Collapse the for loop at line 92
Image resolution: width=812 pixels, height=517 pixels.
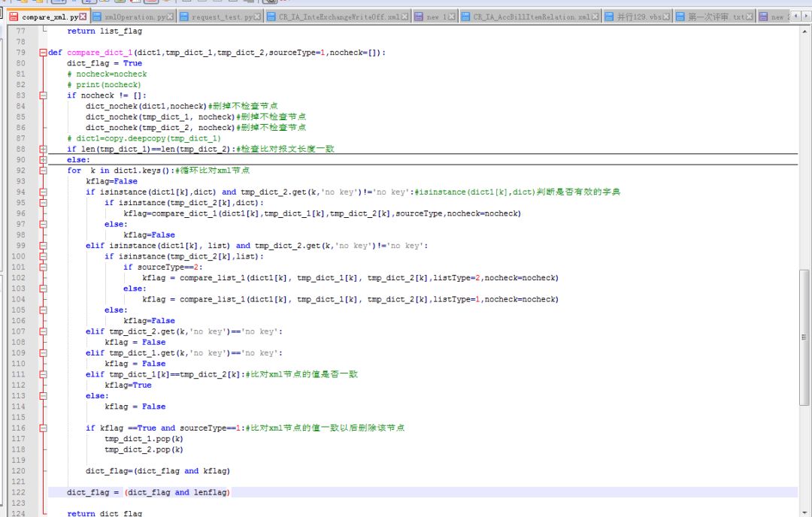(43, 171)
